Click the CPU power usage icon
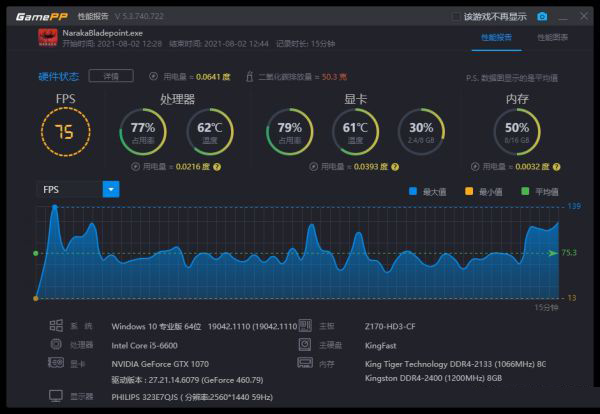Viewport: 600px width, 414px height. coord(135,167)
